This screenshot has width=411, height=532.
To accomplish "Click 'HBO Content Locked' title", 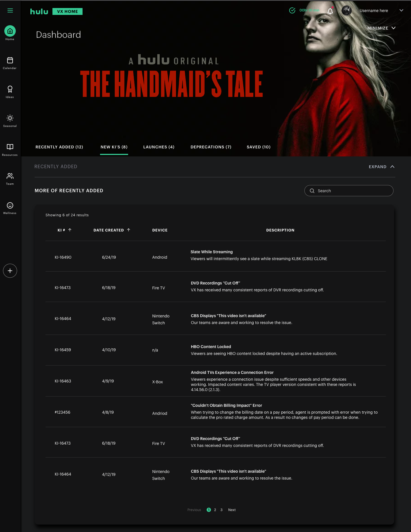I will [211, 347].
